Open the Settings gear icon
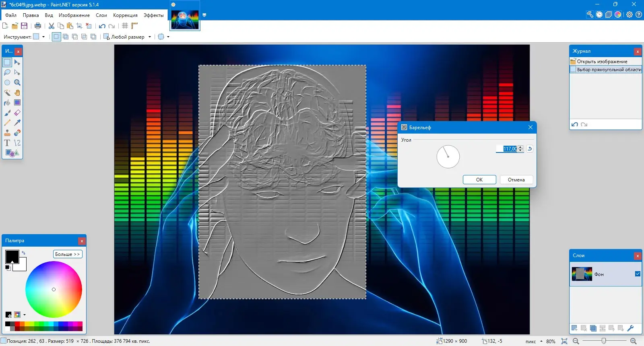 point(630,15)
